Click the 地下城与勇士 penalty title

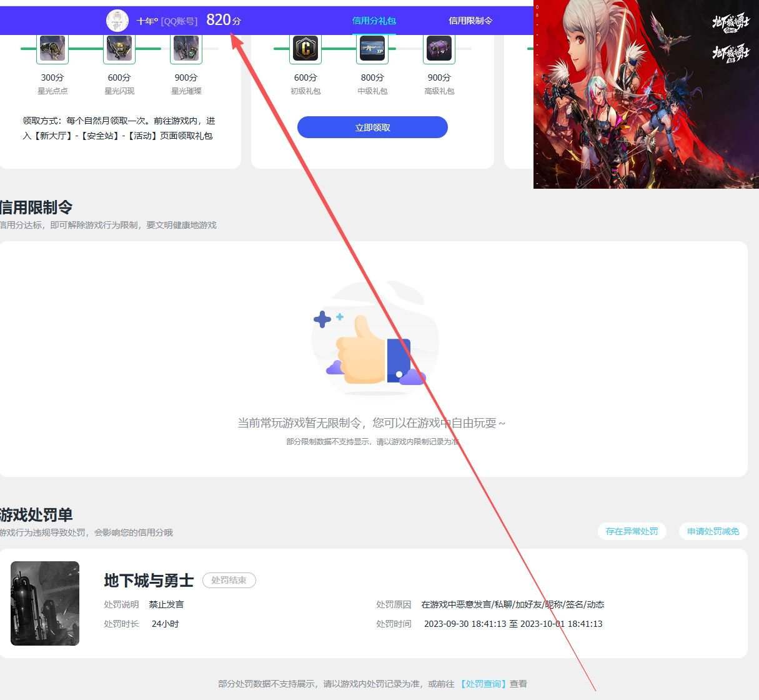[149, 581]
